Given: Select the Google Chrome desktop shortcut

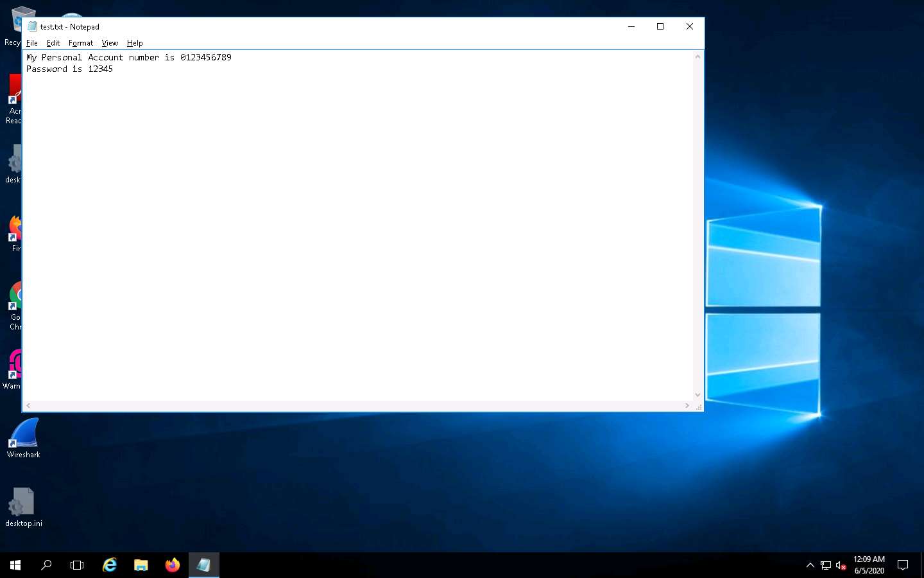Looking at the screenshot, I should click(x=15, y=306).
